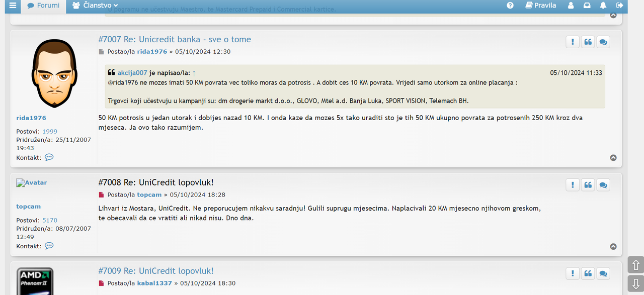Click the unread post icon in #7009
This screenshot has width=644, height=295.
point(101,283)
